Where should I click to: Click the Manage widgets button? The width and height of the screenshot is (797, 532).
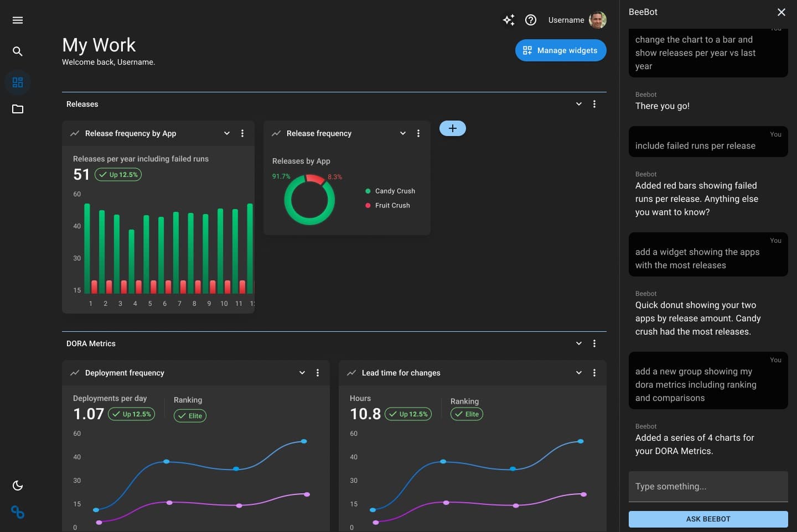[561, 50]
